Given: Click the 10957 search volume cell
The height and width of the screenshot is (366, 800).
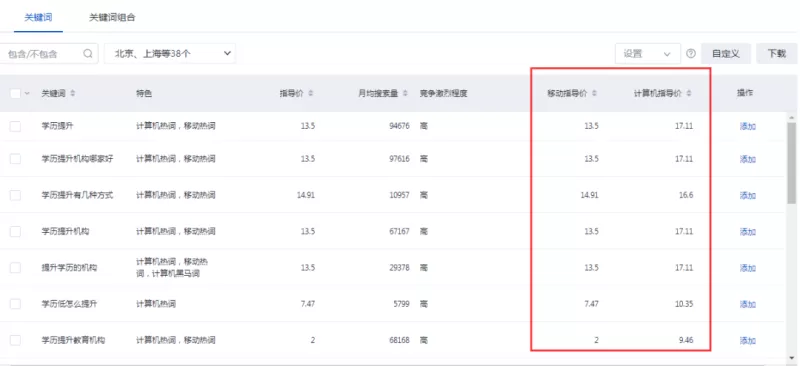Looking at the screenshot, I should [399, 195].
